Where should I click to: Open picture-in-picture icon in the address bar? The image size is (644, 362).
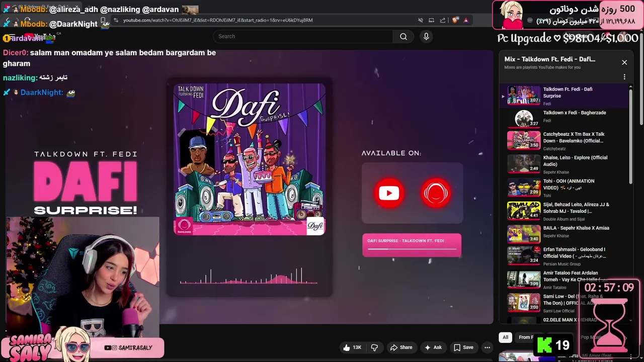point(431,20)
